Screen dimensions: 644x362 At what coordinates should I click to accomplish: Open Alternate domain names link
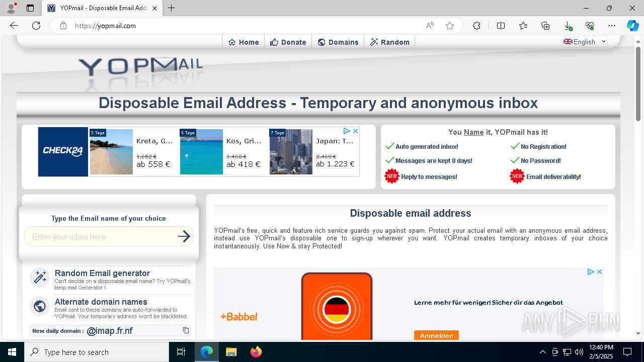click(x=101, y=302)
